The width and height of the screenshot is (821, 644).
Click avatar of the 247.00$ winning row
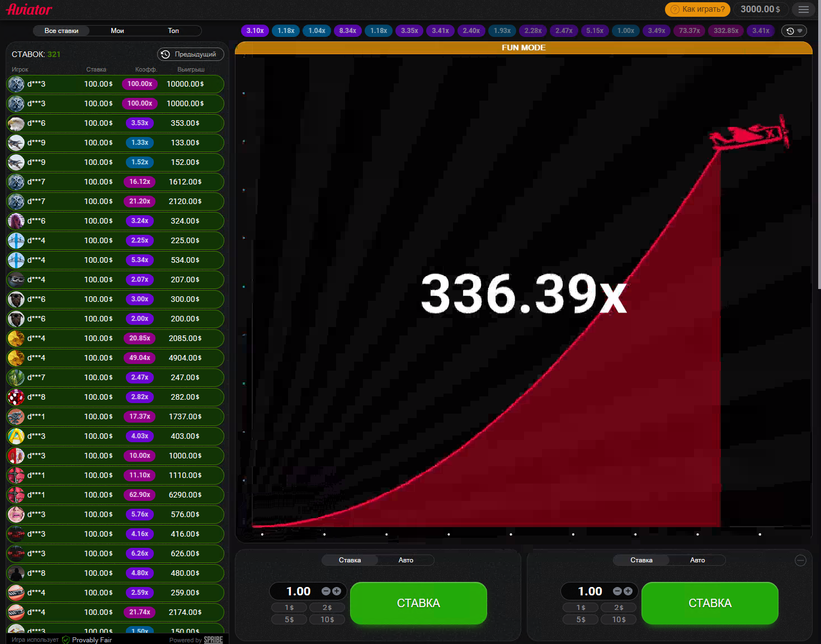16,377
